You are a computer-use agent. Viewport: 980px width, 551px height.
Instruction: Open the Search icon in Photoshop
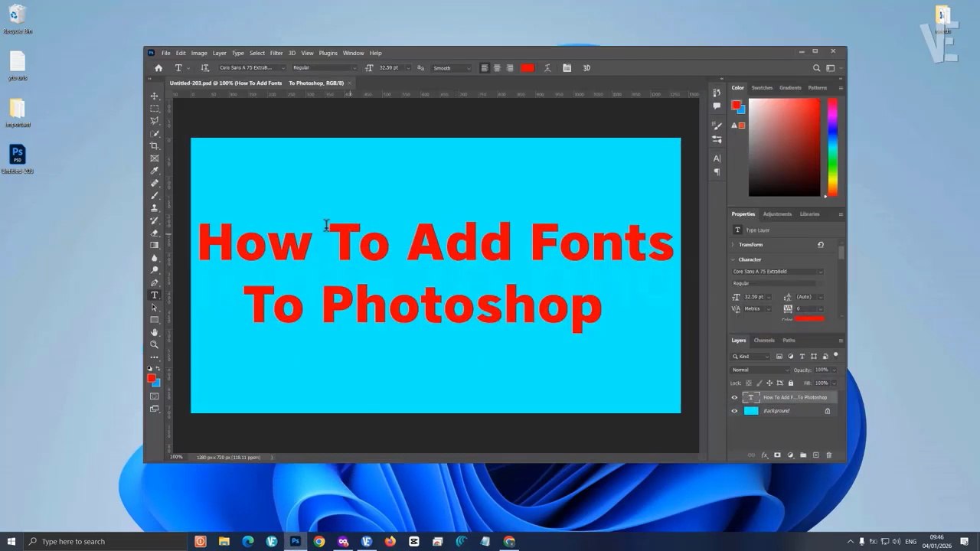pyautogui.click(x=816, y=68)
